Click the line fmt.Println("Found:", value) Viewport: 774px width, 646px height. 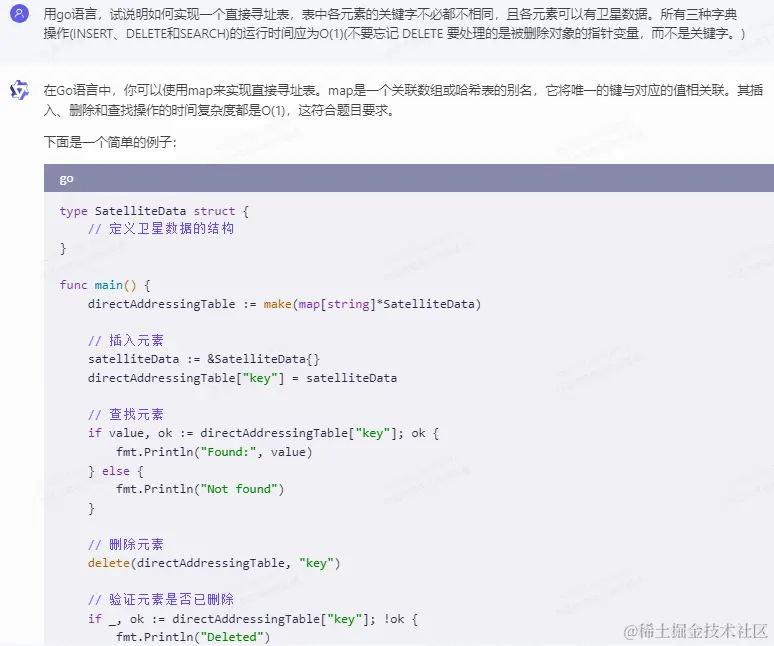coord(214,452)
